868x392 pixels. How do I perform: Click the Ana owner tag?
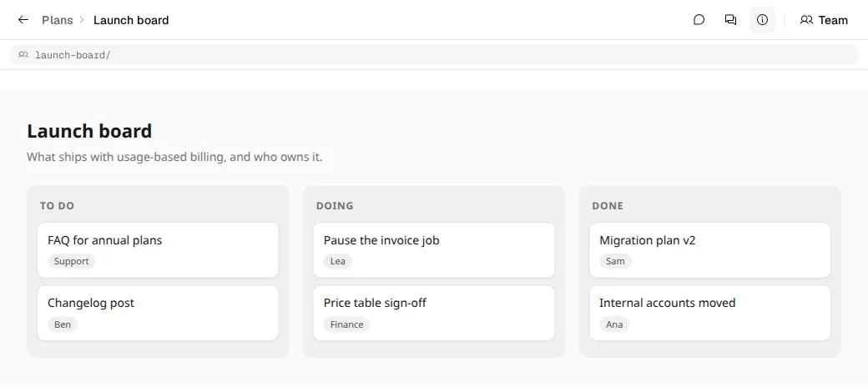coord(614,324)
